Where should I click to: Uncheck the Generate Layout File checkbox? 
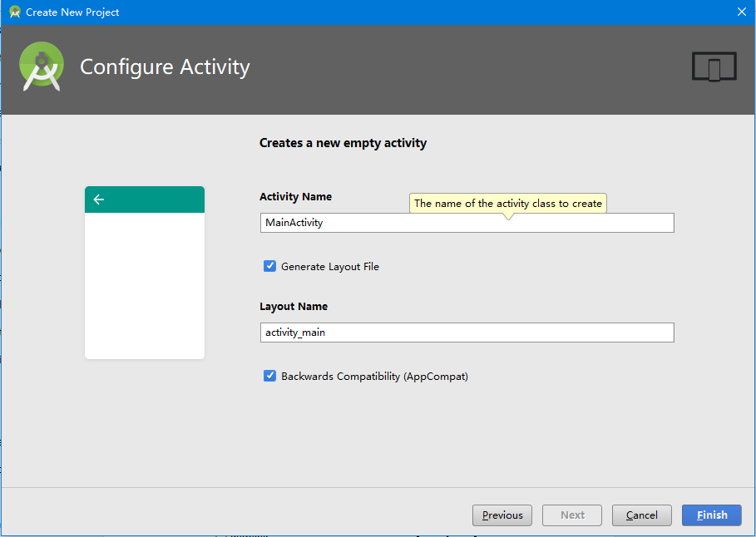270,266
